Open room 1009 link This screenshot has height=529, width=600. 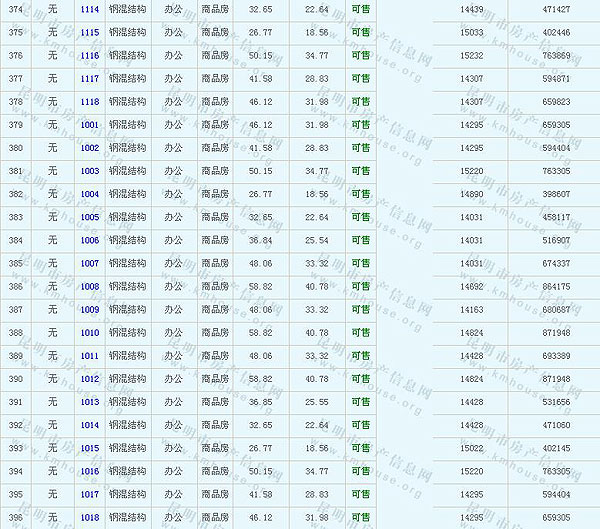tap(90, 309)
